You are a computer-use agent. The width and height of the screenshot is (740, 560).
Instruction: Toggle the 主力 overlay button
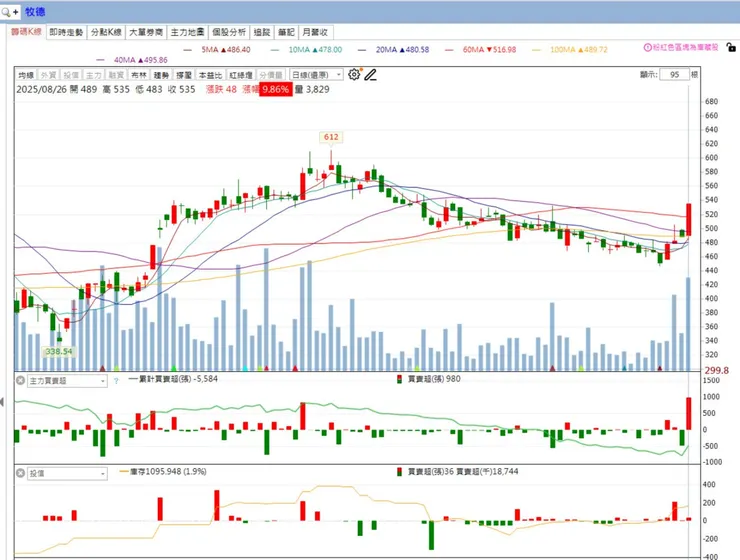click(x=93, y=75)
